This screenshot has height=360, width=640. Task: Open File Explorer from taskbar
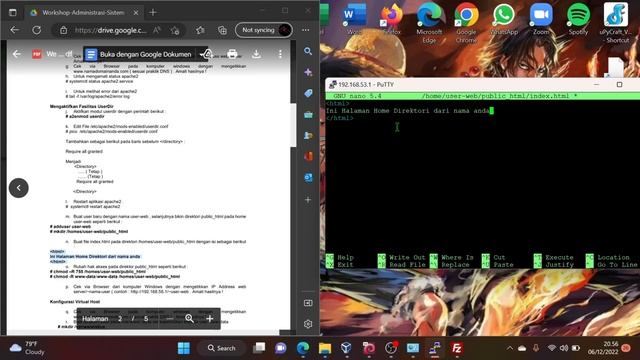click(x=325, y=348)
